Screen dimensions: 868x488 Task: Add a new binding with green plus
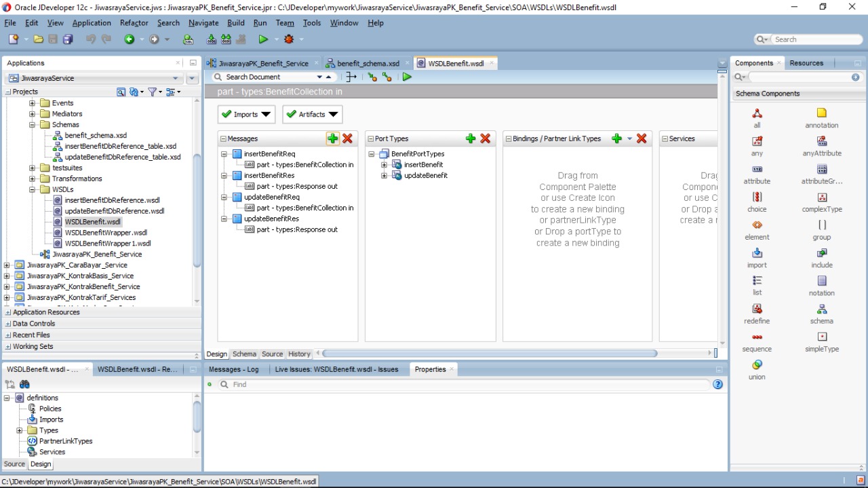click(616, 138)
